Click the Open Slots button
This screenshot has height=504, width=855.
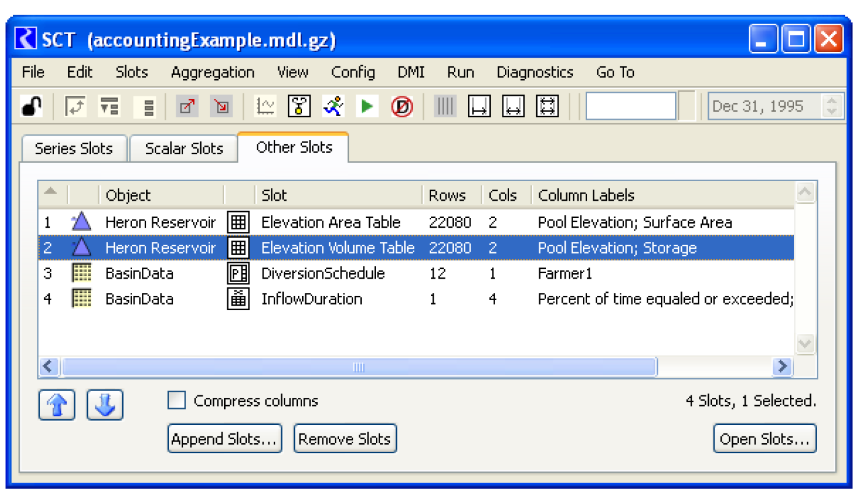point(765,439)
